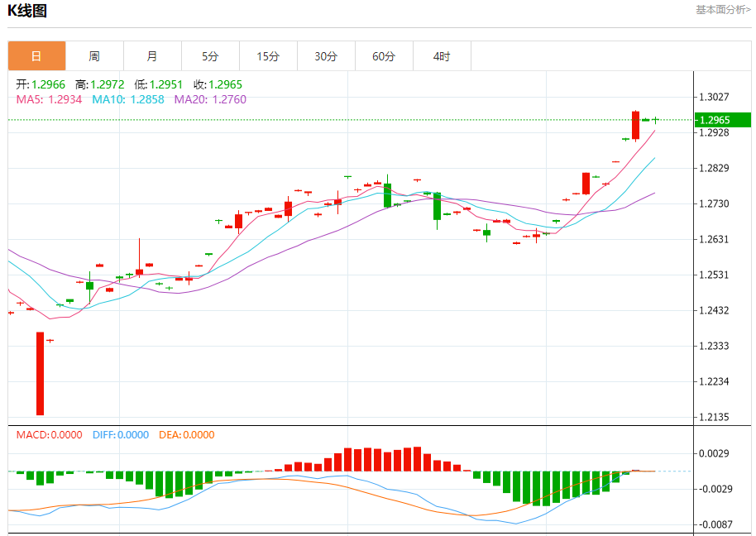Open the 60分 interval tab
This screenshot has height=536, width=756.
[384, 56]
